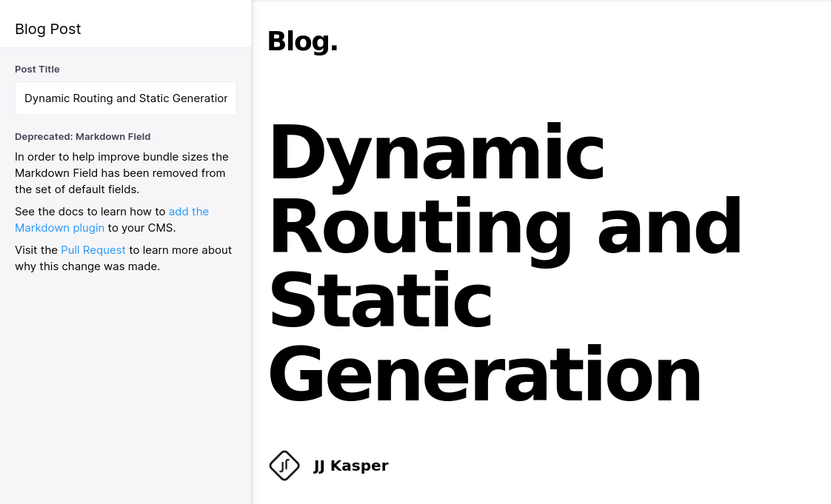Go to the "Blog." home heading link

[303, 41]
